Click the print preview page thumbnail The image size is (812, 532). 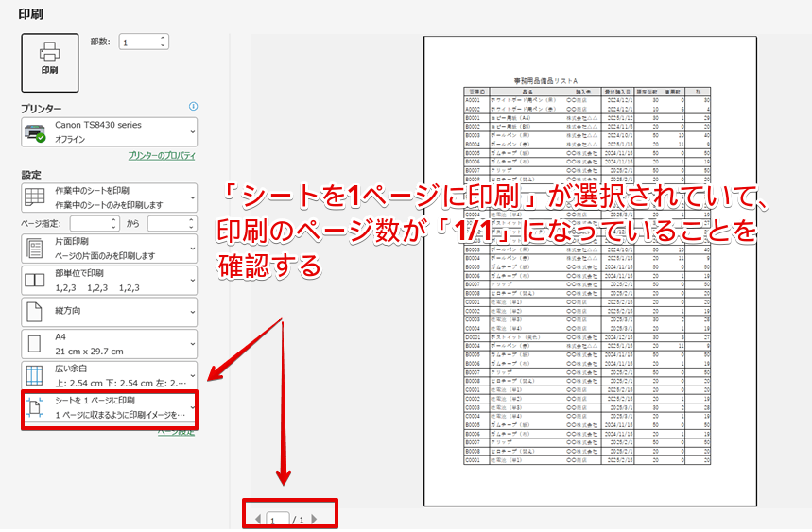click(x=591, y=271)
